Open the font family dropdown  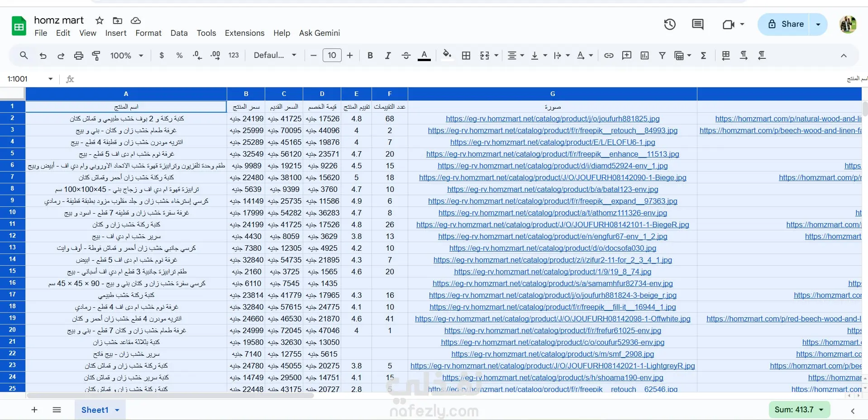click(x=275, y=55)
